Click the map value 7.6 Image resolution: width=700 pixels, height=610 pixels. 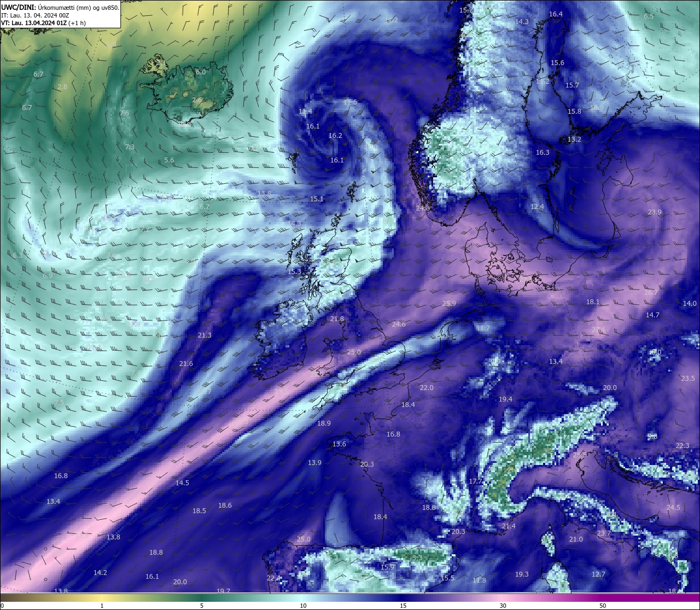coord(124,113)
